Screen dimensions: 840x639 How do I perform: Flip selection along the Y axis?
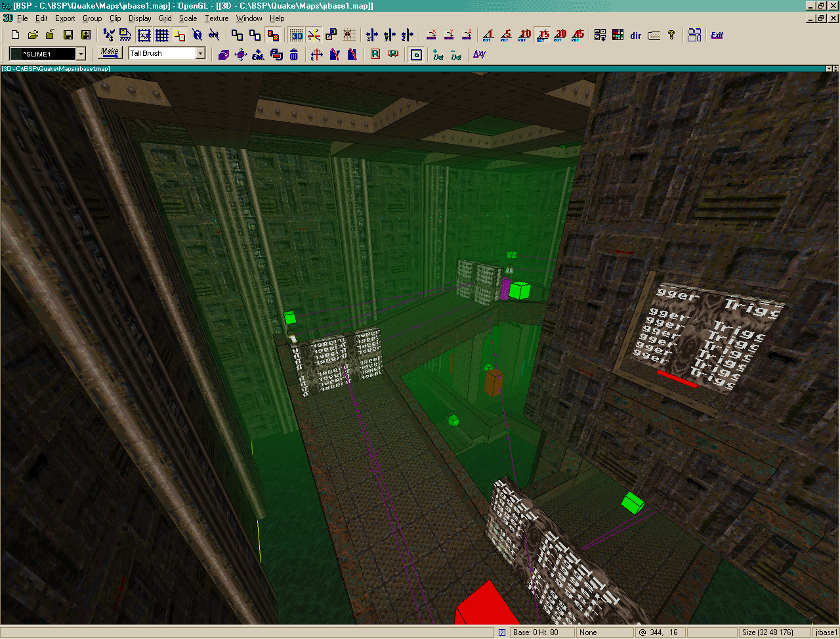click(x=390, y=35)
